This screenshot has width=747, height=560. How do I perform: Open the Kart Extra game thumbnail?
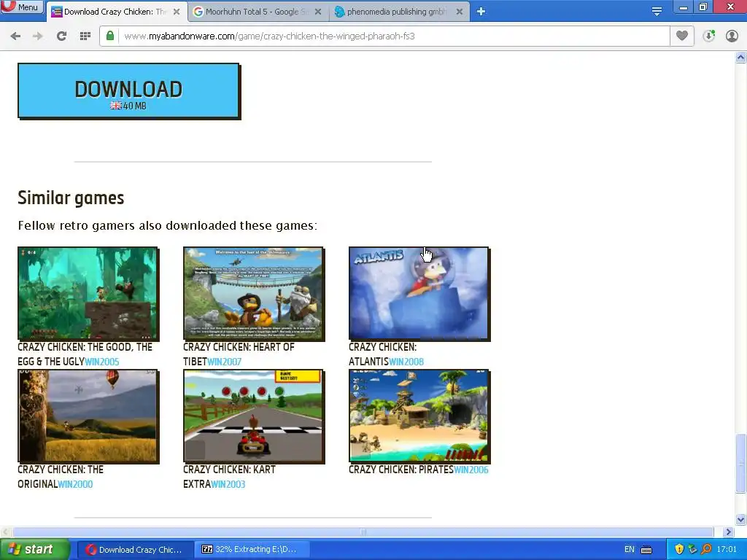pyautogui.click(x=254, y=416)
